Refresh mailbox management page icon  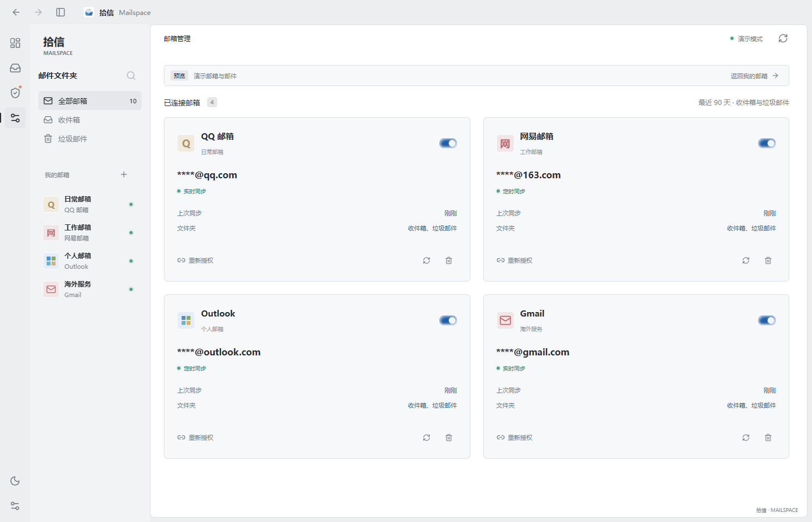point(783,38)
